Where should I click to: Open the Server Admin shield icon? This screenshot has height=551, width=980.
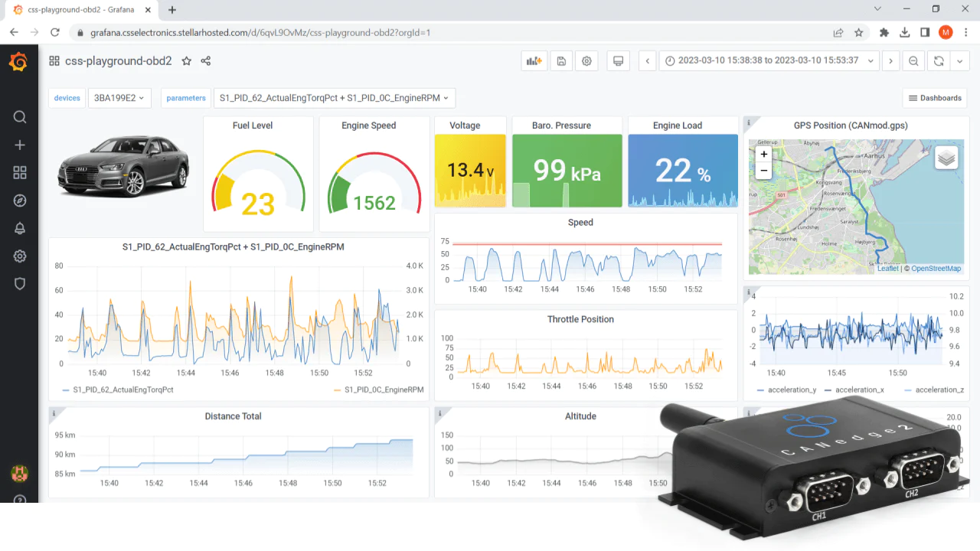point(20,284)
